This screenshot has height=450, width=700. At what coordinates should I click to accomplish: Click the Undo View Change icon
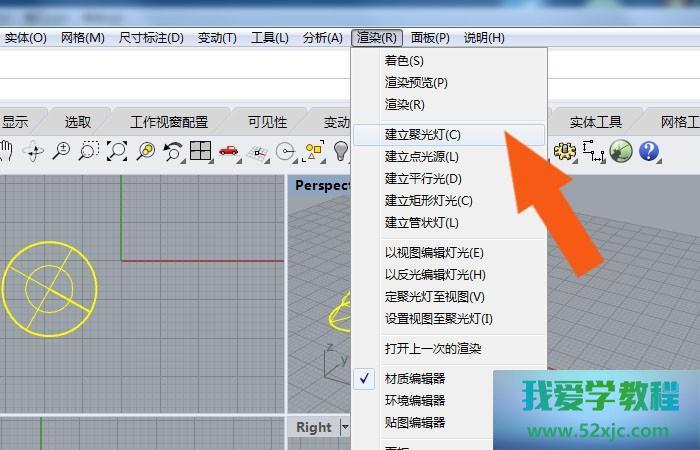[x=174, y=151]
